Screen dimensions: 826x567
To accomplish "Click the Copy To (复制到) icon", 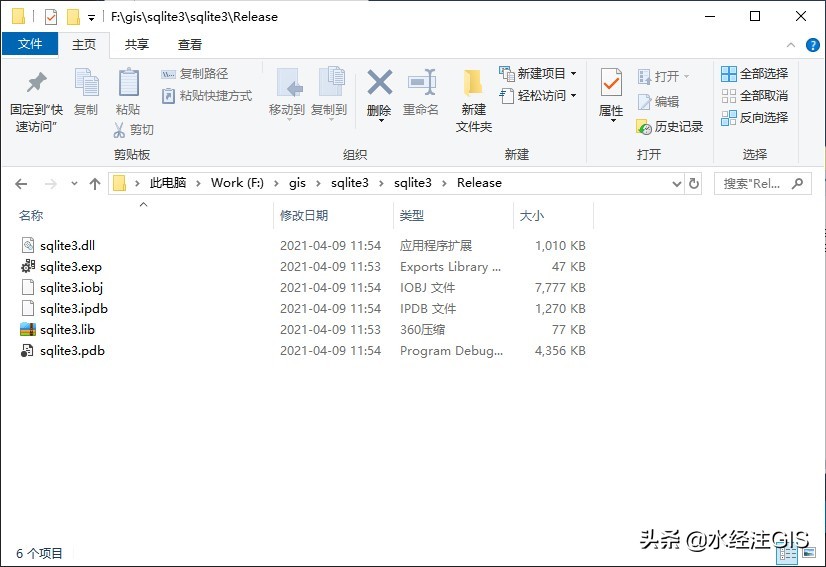I will coord(331,83).
